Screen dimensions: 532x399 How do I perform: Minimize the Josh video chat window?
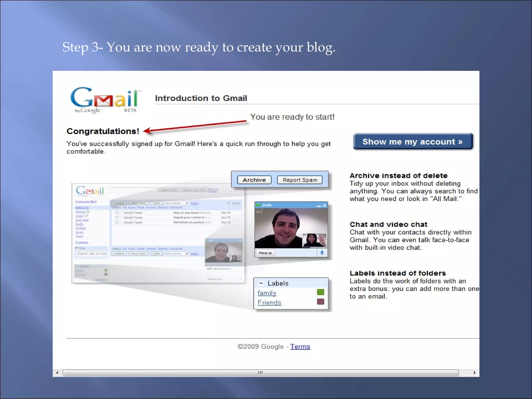[319, 206]
